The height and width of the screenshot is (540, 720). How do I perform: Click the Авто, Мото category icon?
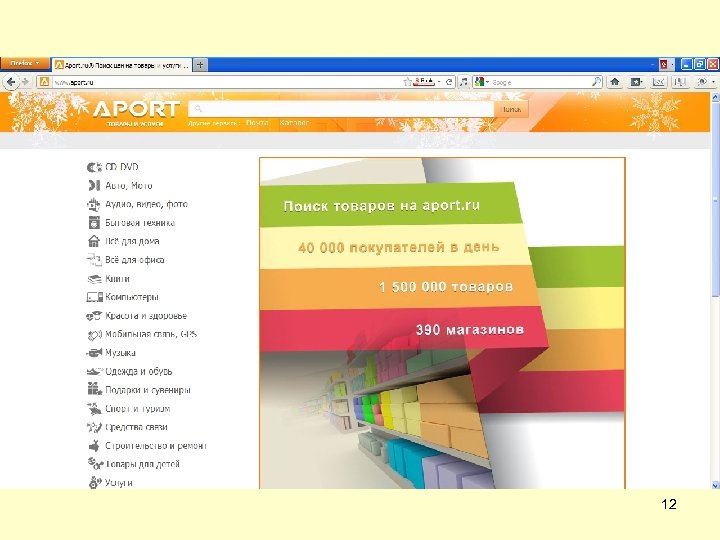click(94, 186)
